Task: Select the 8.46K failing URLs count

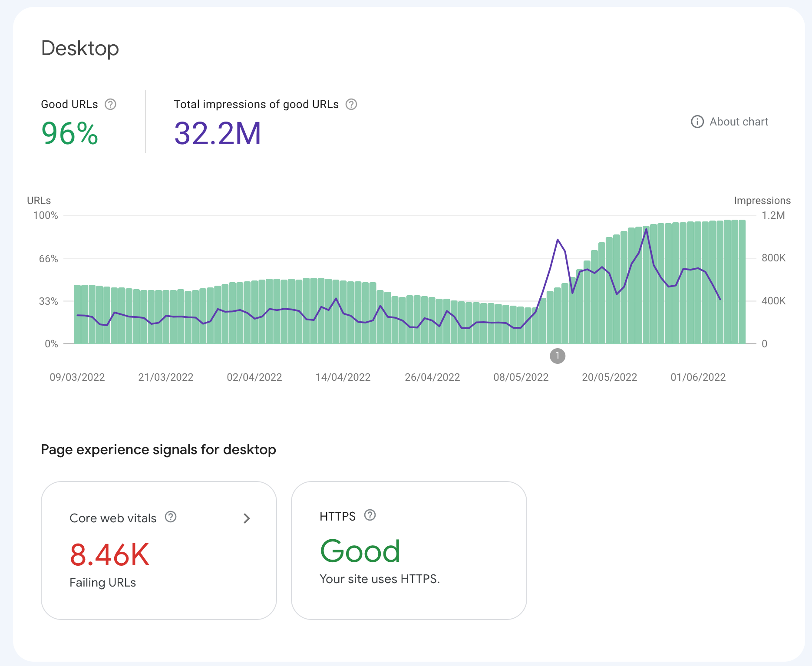Action: [109, 555]
